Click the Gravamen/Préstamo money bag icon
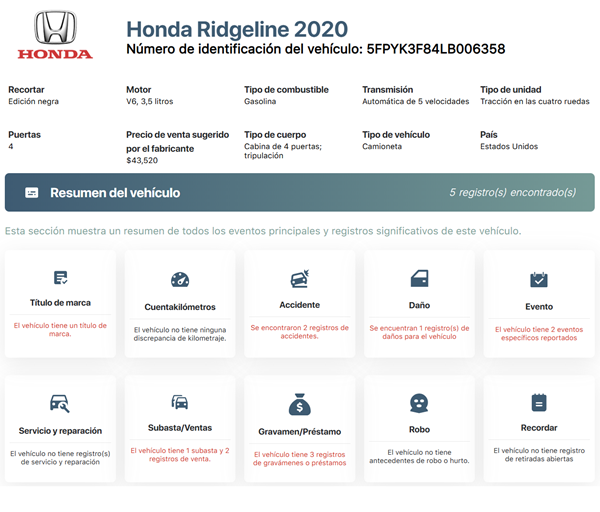The width and height of the screenshot is (600, 512). tap(299, 403)
